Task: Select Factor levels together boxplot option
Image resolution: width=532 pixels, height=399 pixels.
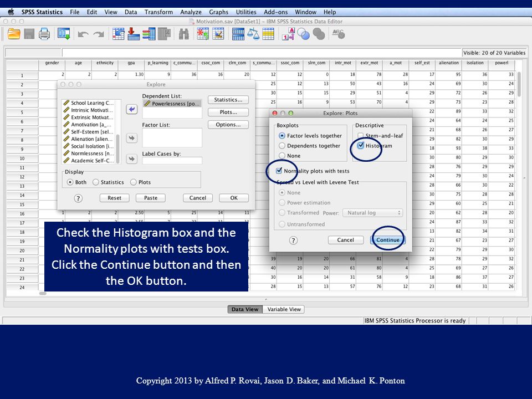Action: pyautogui.click(x=310, y=136)
